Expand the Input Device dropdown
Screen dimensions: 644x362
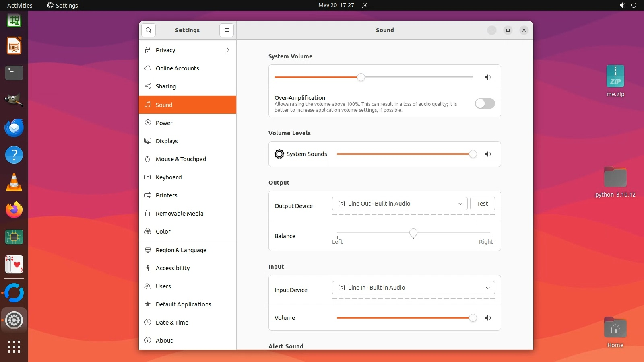tap(413, 288)
